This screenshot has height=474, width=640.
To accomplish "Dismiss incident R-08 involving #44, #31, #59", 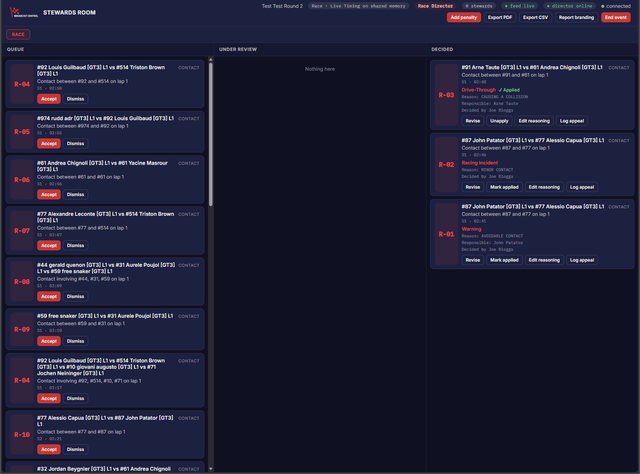I will coord(76,296).
